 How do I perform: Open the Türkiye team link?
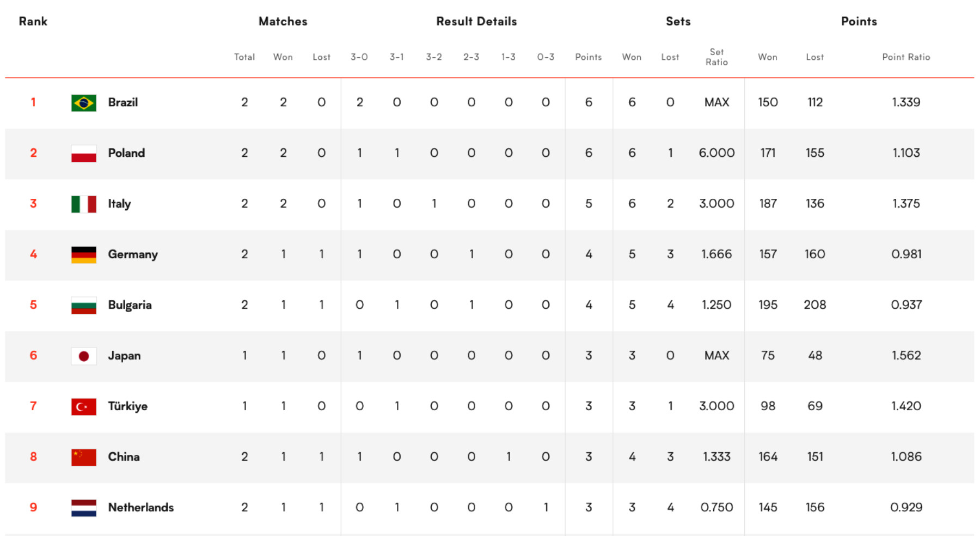(127, 406)
